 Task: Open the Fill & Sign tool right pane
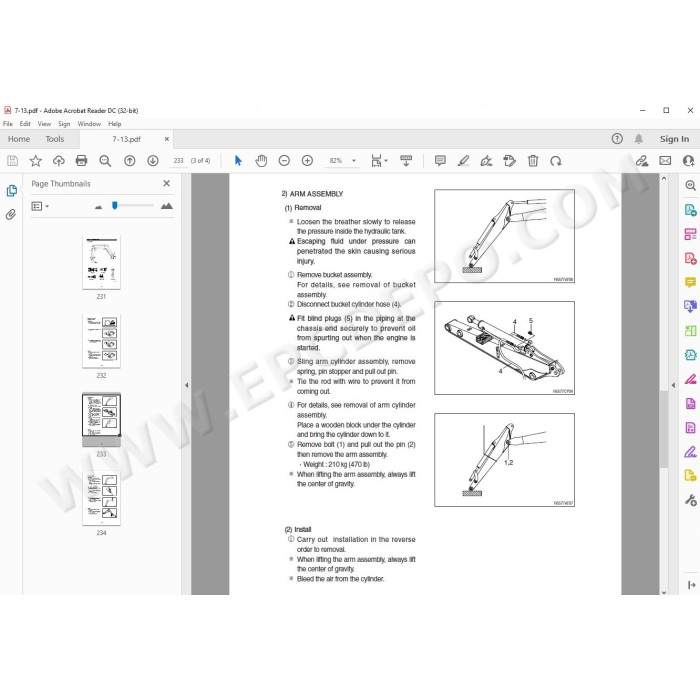pyautogui.click(x=690, y=452)
